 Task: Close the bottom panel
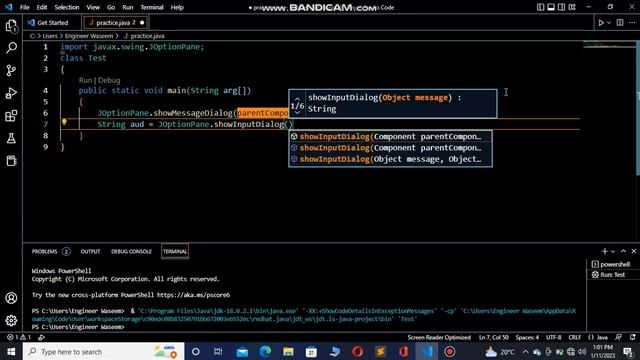tap(634, 251)
